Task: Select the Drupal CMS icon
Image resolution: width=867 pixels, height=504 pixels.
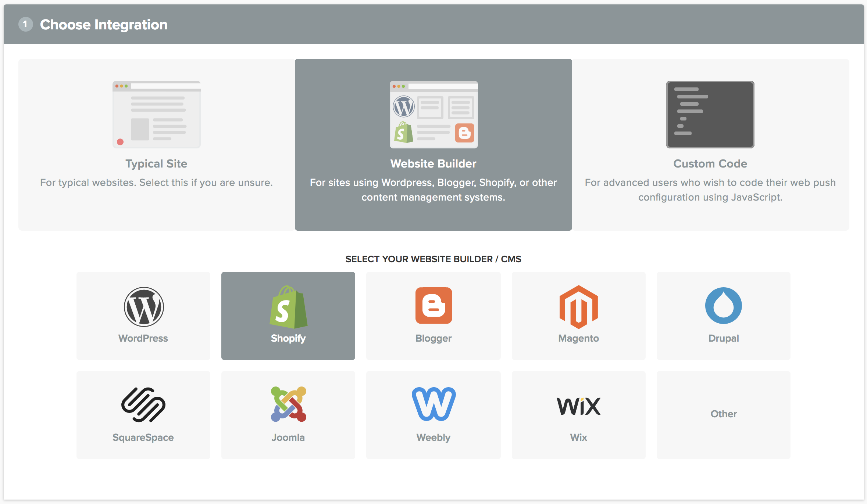Action: point(723,306)
